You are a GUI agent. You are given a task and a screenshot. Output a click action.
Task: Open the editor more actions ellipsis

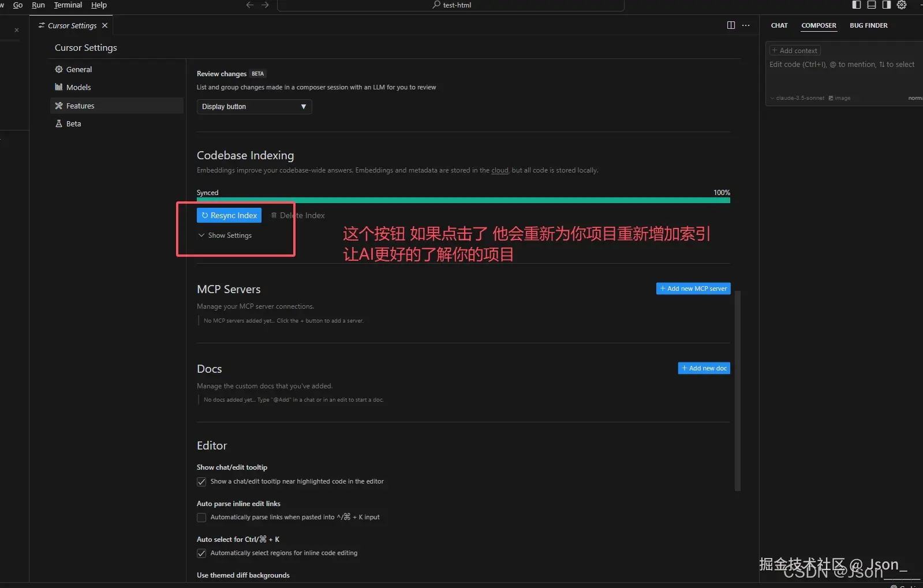point(746,25)
